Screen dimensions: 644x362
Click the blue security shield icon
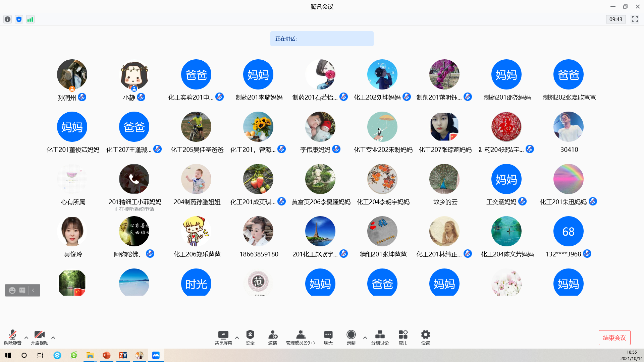pyautogui.click(x=19, y=19)
